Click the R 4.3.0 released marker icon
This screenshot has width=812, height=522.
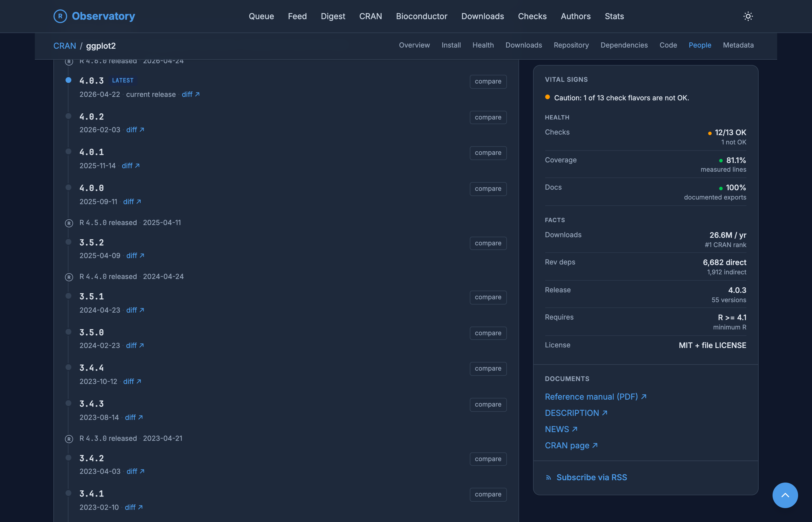pyautogui.click(x=69, y=438)
